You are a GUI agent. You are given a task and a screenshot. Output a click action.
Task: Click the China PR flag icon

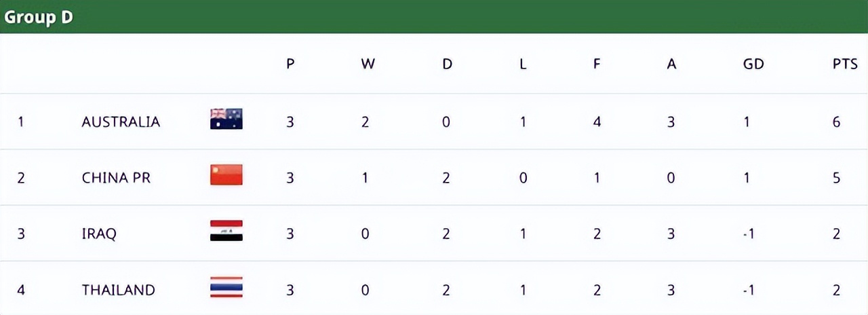coord(226,175)
